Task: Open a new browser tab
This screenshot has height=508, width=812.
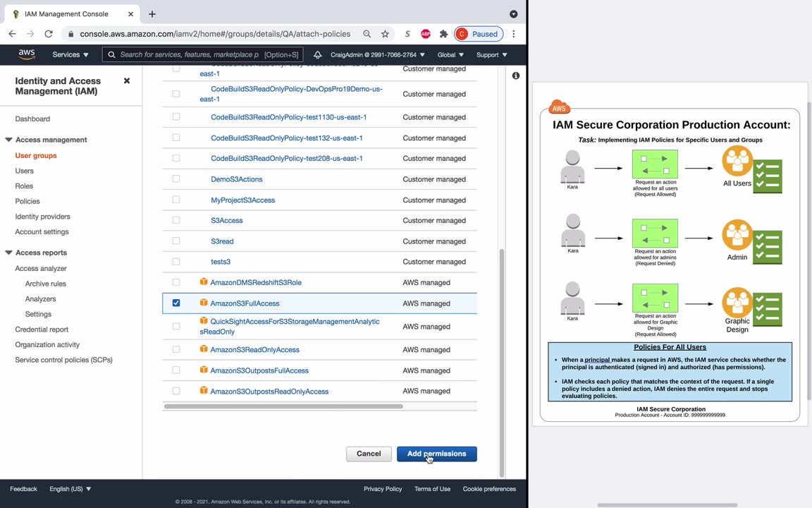Action: 152,14
